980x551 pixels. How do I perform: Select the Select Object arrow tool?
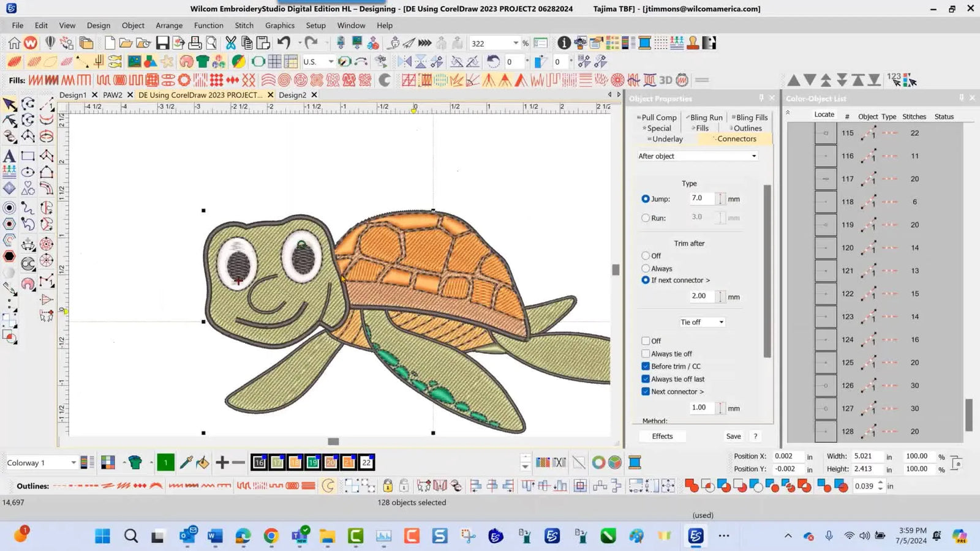[9, 104]
